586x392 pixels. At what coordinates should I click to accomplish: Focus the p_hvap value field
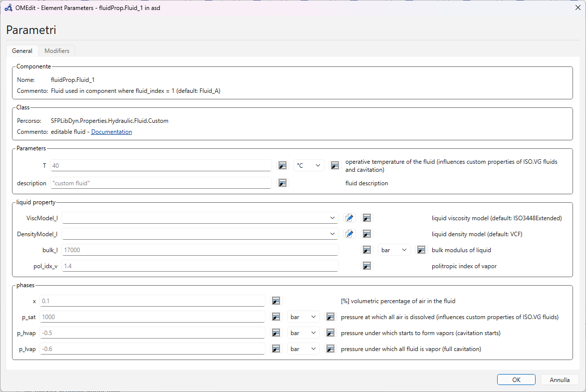[x=152, y=333]
